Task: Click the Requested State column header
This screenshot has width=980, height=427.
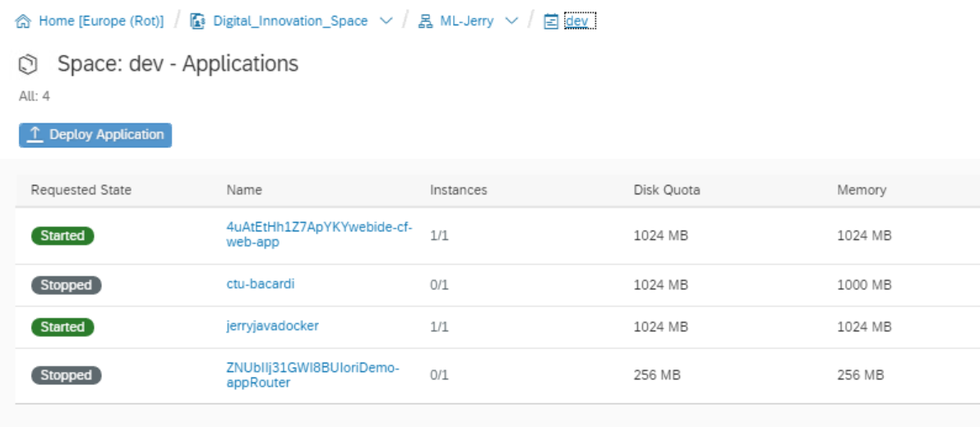Action: coord(81,190)
